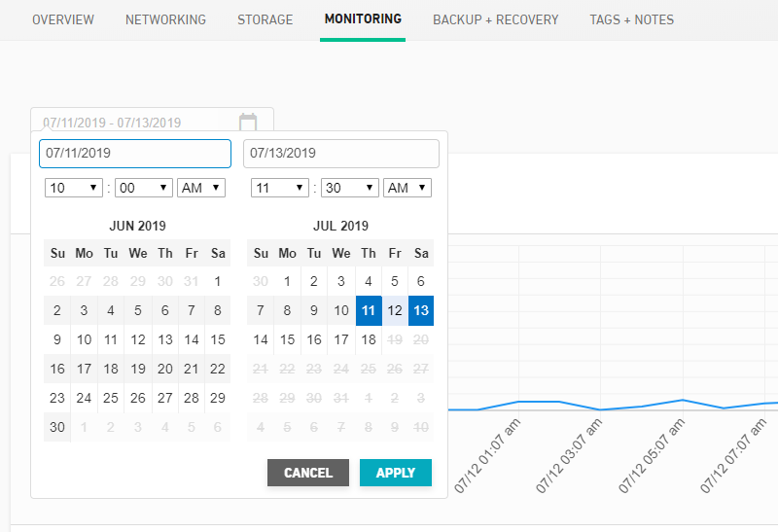778x532 pixels.
Task: Expand the end hour dropdown showing 11
Action: [280, 188]
